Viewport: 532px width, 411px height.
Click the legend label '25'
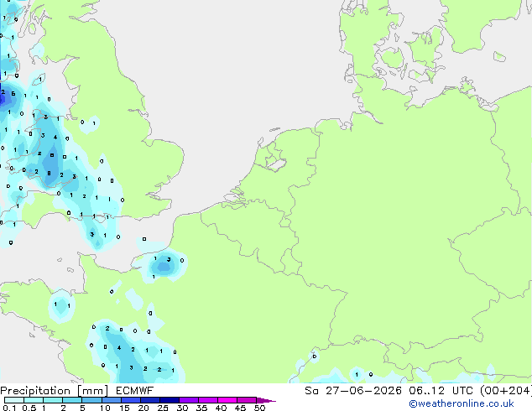pos(163,408)
